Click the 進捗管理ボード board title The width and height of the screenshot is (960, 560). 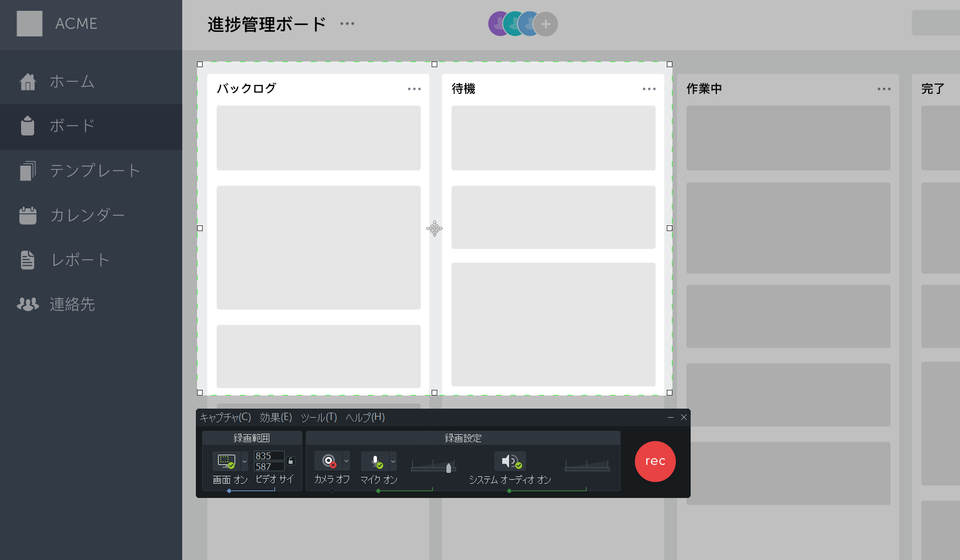[266, 24]
